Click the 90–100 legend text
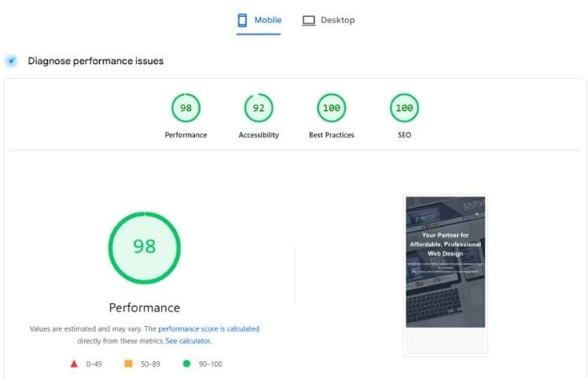588x378 pixels. 210,364
